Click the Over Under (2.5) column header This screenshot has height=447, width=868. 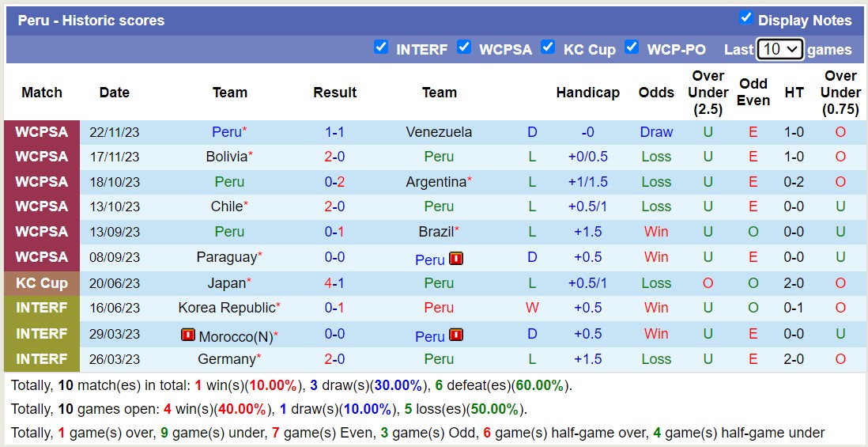(x=708, y=93)
